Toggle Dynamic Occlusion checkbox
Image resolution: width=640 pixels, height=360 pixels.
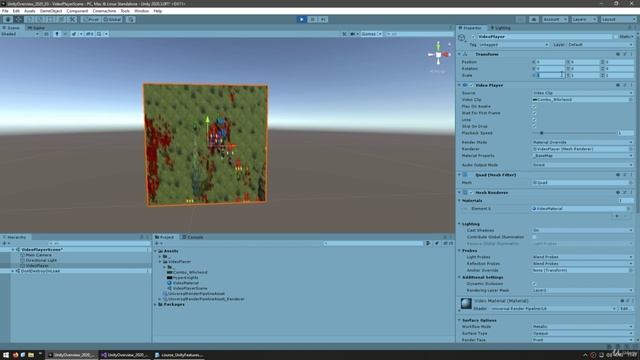534,284
